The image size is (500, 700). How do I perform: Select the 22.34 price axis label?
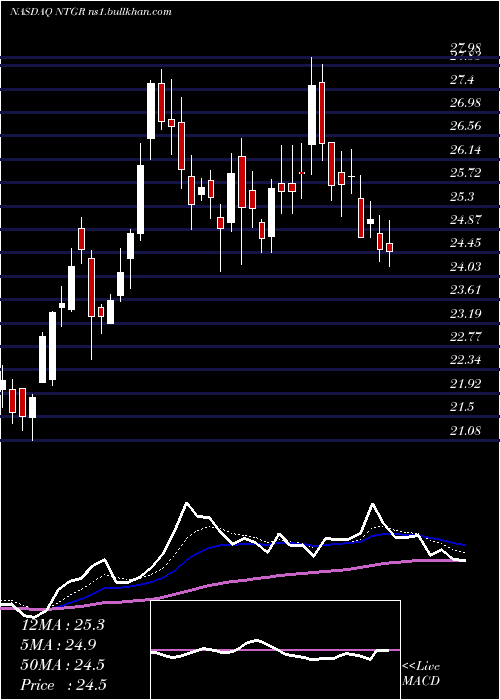[466, 360]
